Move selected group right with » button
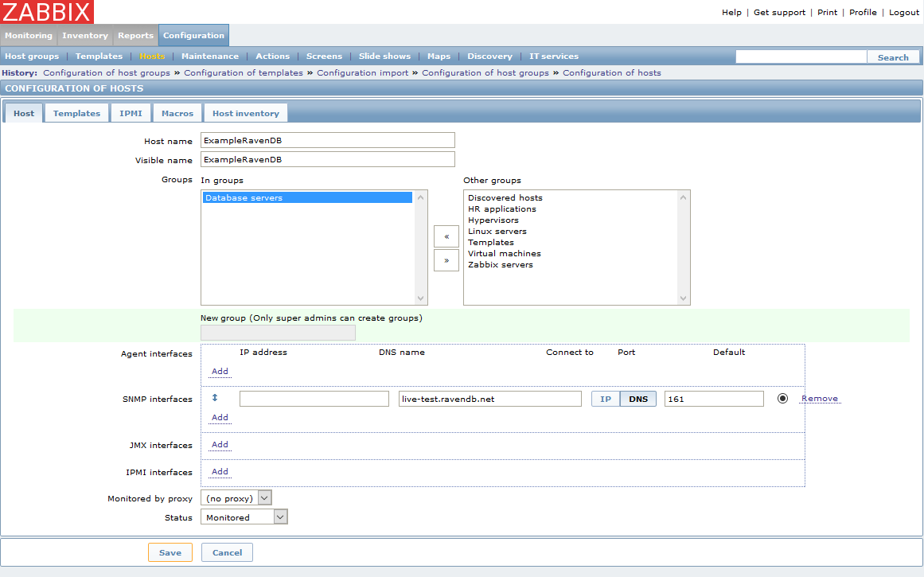Image resolution: width=924 pixels, height=577 pixels. click(x=446, y=260)
